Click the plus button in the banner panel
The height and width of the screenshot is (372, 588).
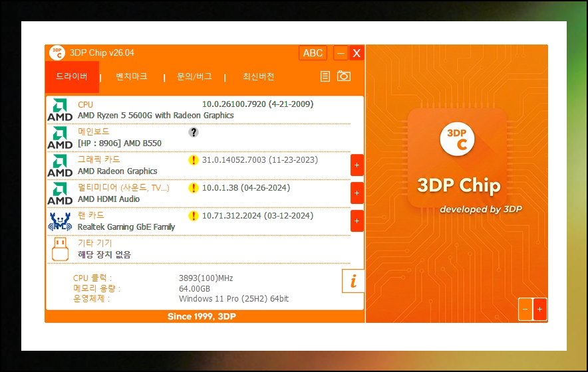pyautogui.click(x=539, y=310)
